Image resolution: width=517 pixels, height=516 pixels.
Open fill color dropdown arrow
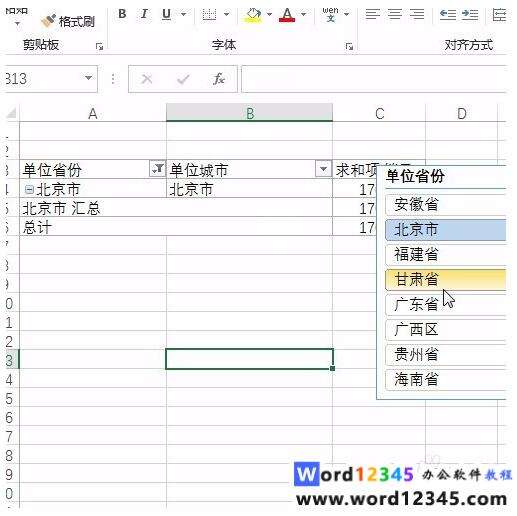pyautogui.click(x=269, y=14)
